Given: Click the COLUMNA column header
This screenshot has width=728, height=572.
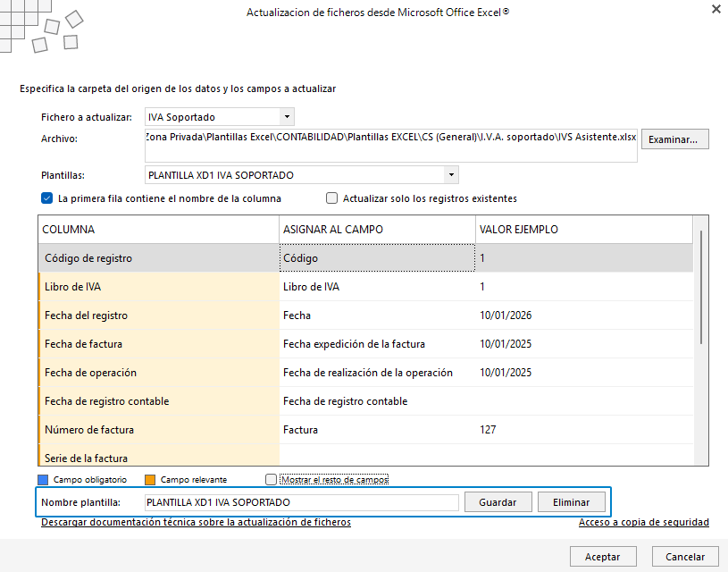Looking at the screenshot, I should pyautogui.click(x=158, y=229).
